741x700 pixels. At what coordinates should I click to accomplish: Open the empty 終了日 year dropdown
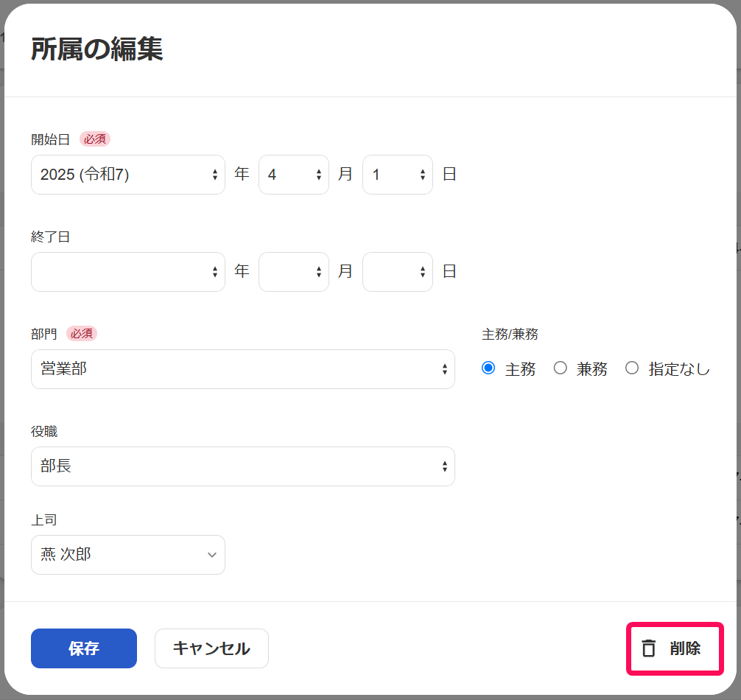click(x=127, y=272)
